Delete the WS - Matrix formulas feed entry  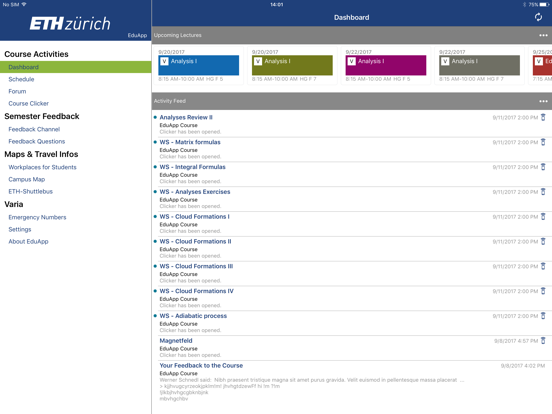click(x=543, y=142)
